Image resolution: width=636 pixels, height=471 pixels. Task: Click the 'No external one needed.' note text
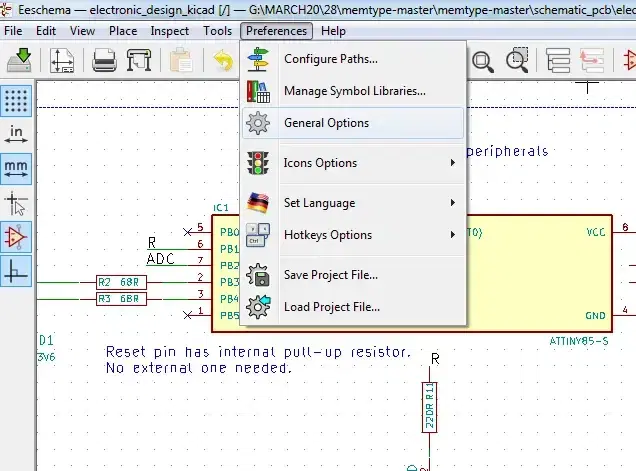coord(199,368)
